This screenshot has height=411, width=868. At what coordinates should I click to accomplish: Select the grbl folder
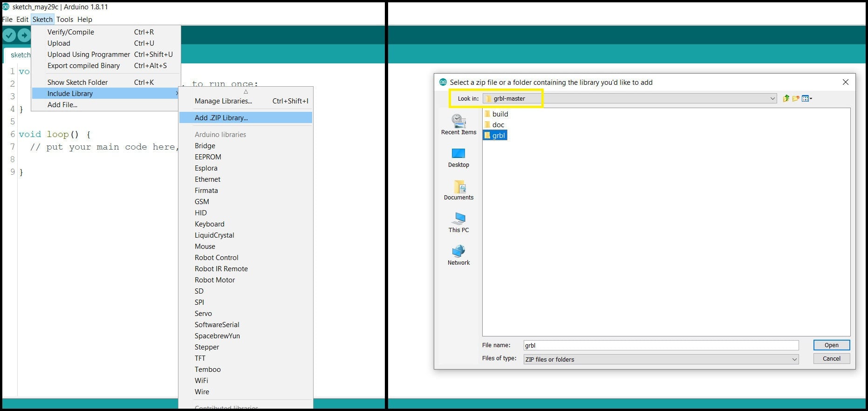tap(495, 135)
